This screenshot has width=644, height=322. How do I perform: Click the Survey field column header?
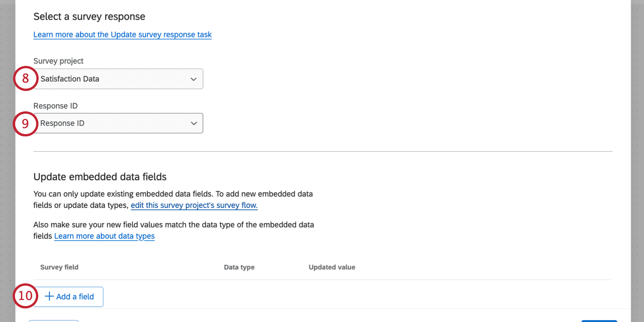coord(59,267)
